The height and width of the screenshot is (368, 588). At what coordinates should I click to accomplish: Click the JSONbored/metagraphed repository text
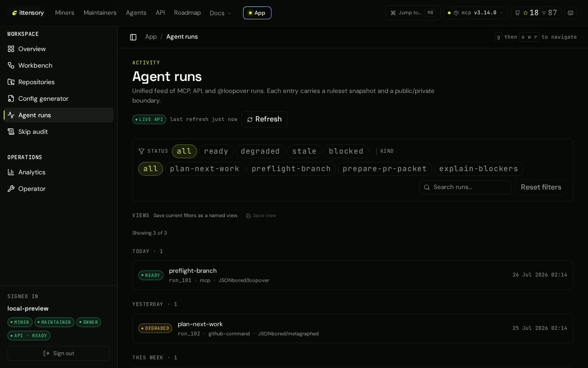point(288,334)
